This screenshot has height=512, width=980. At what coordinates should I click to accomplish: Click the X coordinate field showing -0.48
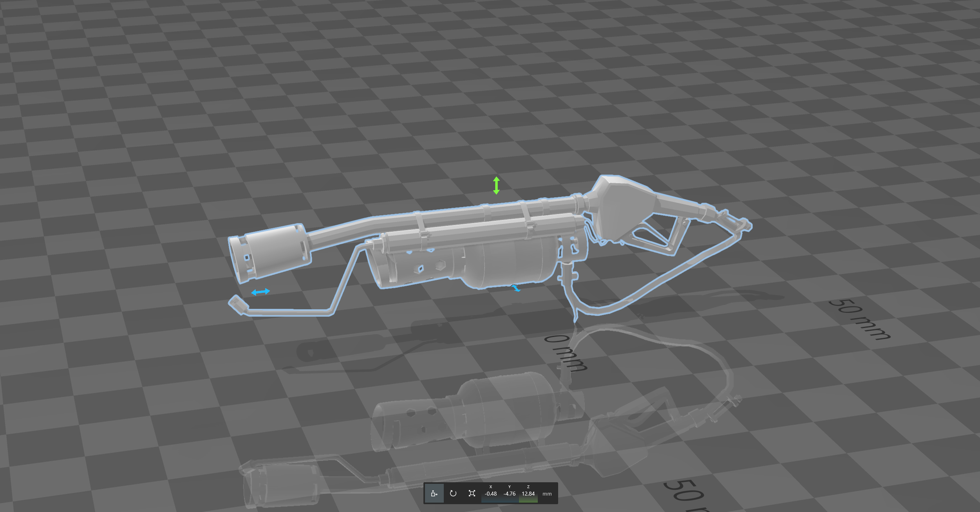[491, 494]
